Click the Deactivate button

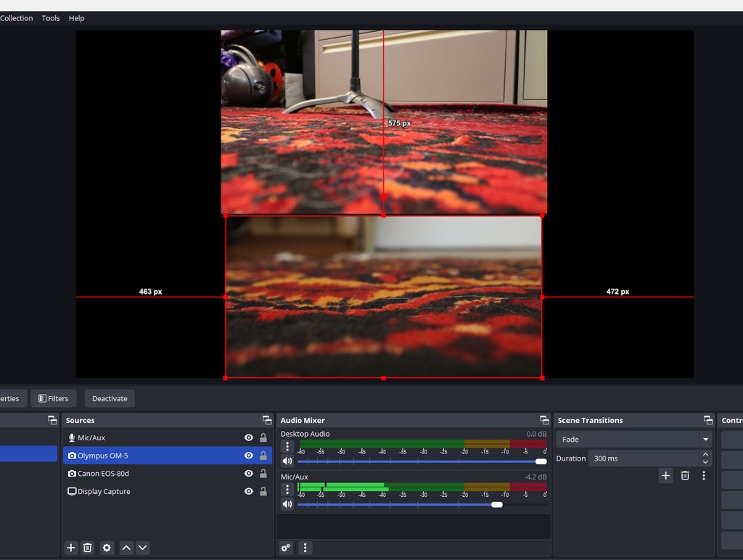click(x=110, y=398)
